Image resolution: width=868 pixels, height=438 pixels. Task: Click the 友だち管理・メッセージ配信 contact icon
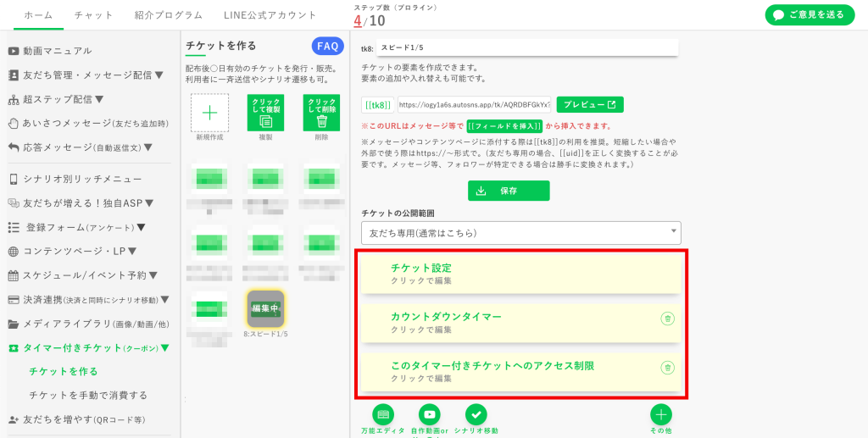(x=14, y=75)
